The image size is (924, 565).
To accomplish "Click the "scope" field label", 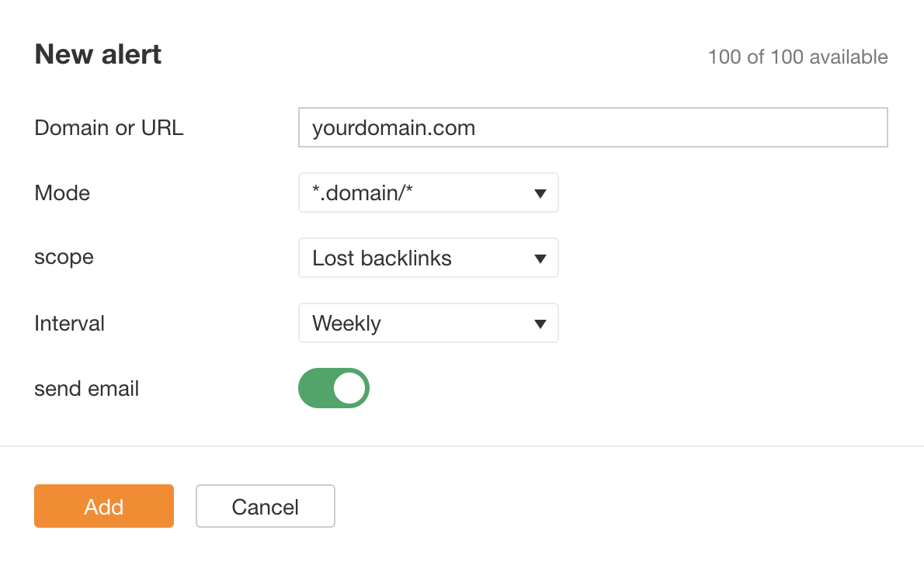I will coord(64,257).
